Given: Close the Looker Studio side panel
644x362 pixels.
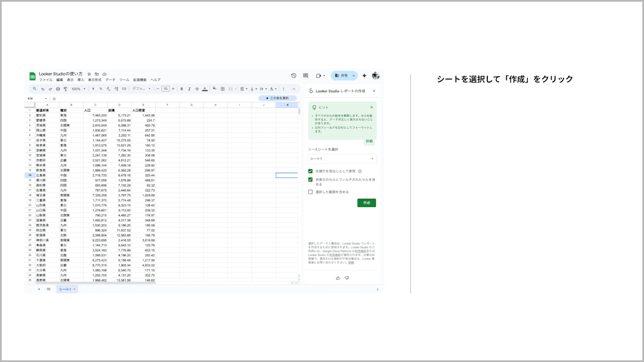Looking at the screenshot, I should pos(374,91).
